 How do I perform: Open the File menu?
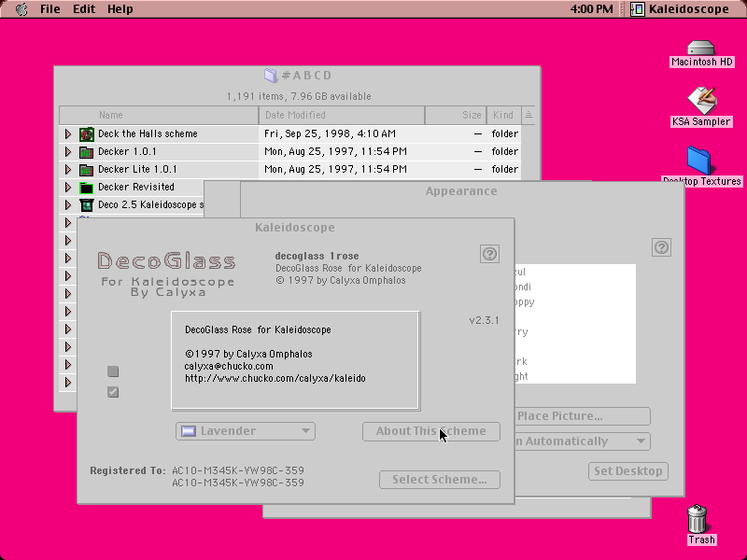pos(50,9)
